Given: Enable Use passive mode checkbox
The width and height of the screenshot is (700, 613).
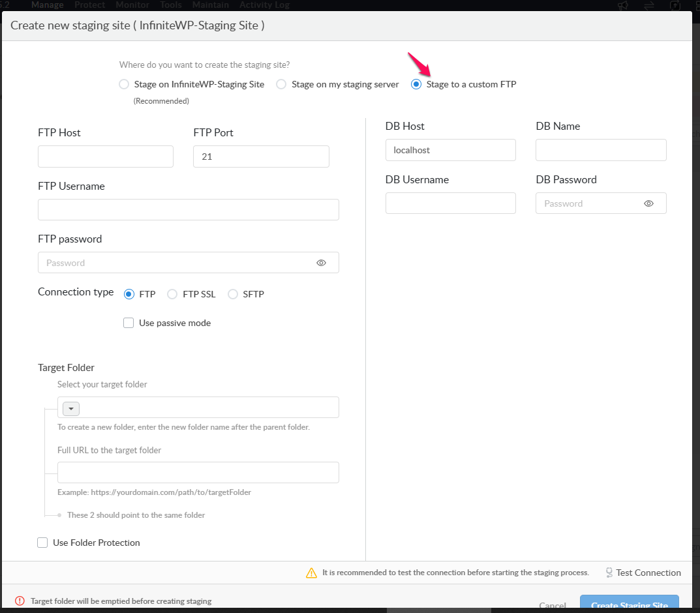Looking at the screenshot, I should pyautogui.click(x=129, y=323).
